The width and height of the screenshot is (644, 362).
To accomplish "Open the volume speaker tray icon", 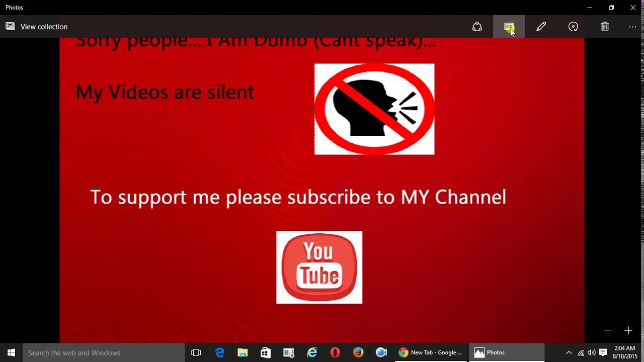I will (592, 352).
